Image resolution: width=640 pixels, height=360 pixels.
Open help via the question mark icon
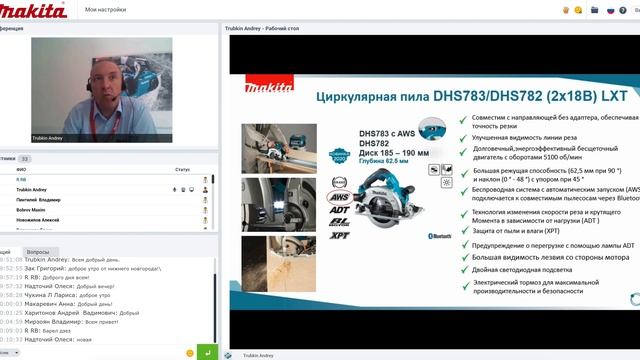click(623, 10)
